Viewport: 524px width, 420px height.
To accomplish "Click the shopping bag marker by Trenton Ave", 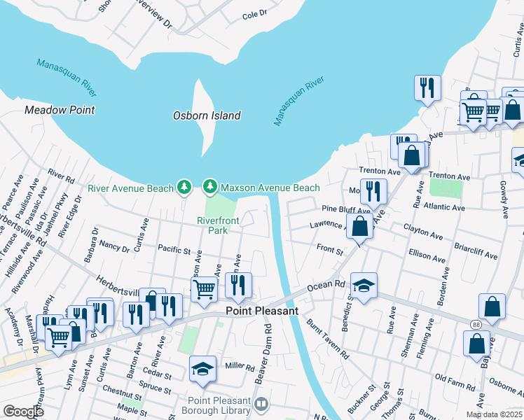I will coord(411,155).
